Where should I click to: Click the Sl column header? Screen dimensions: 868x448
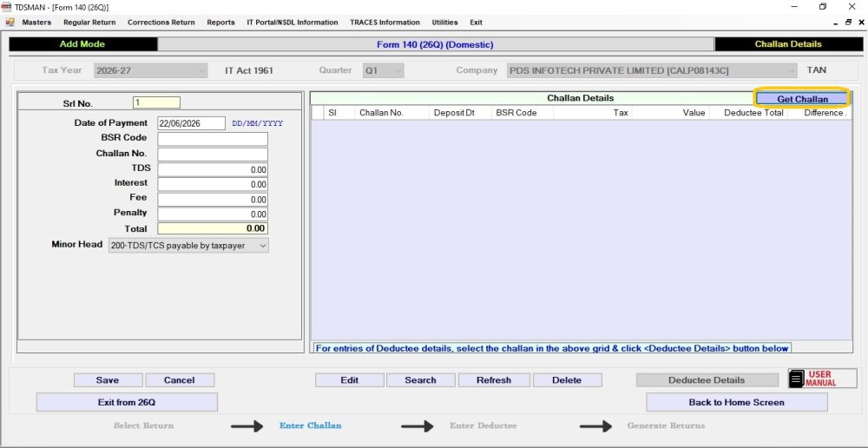(x=339, y=112)
